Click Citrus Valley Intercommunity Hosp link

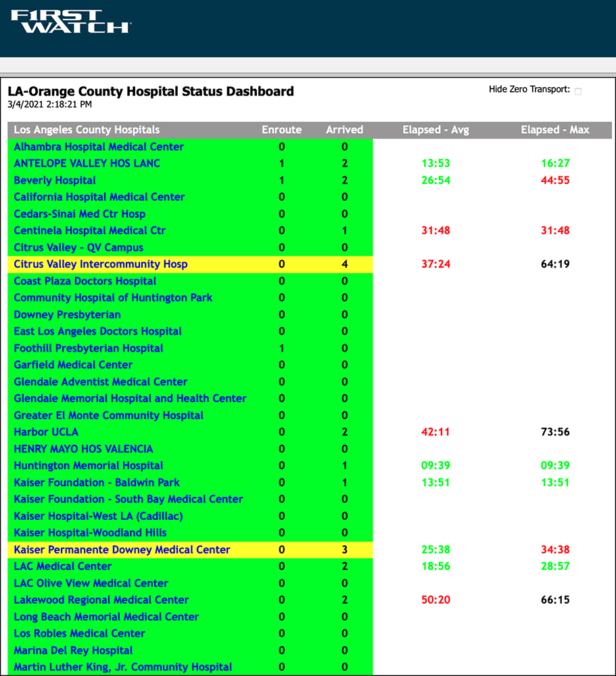pyautogui.click(x=101, y=264)
